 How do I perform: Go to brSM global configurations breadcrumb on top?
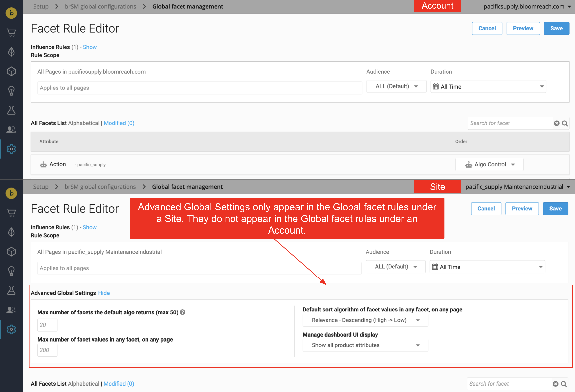tap(100, 7)
